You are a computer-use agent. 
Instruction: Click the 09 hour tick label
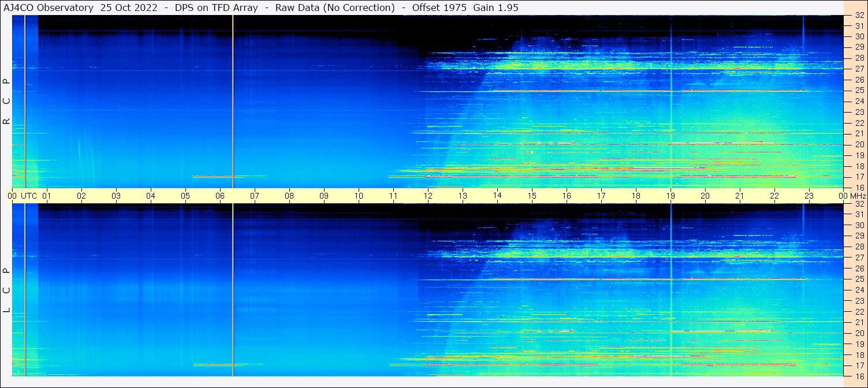coord(324,196)
